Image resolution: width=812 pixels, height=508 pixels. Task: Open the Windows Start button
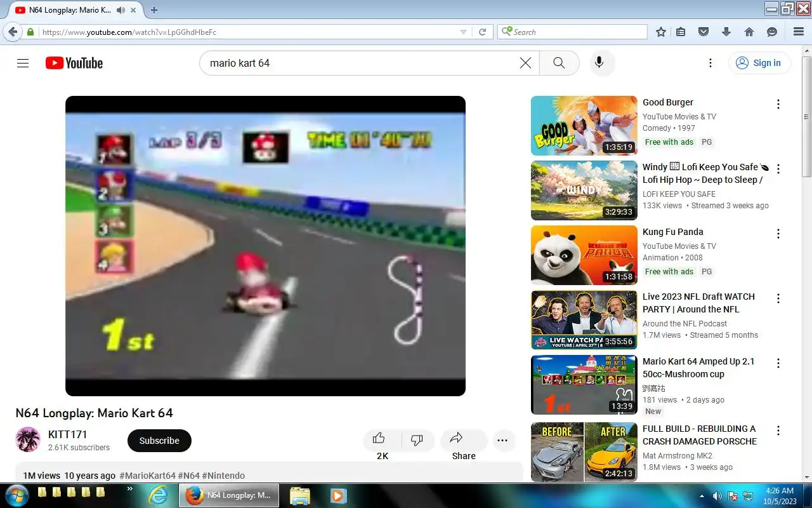click(x=16, y=495)
